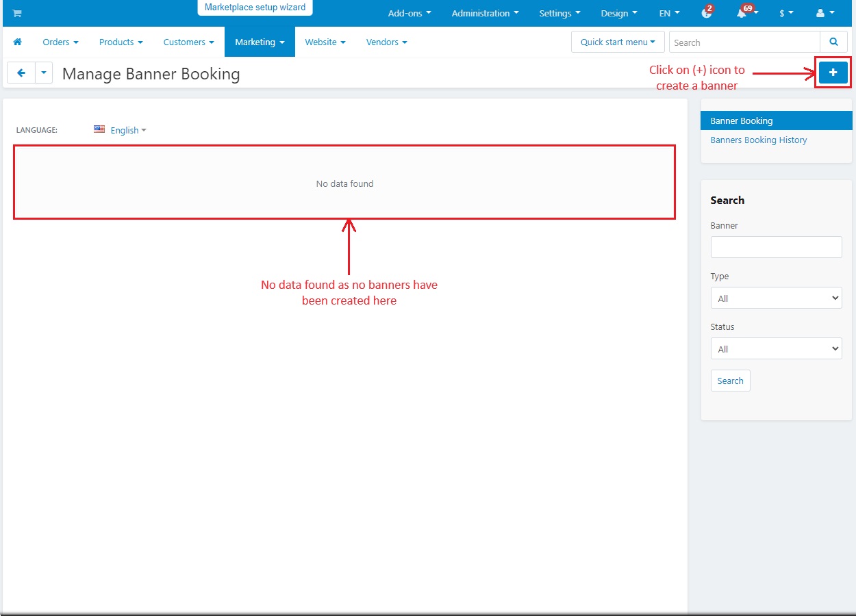Focus the Banner input field

(777, 247)
